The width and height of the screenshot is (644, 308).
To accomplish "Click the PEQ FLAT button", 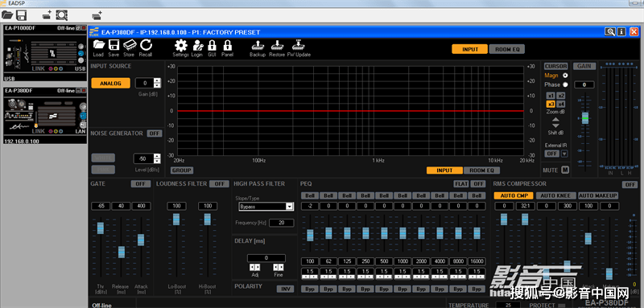I will pyautogui.click(x=461, y=183).
